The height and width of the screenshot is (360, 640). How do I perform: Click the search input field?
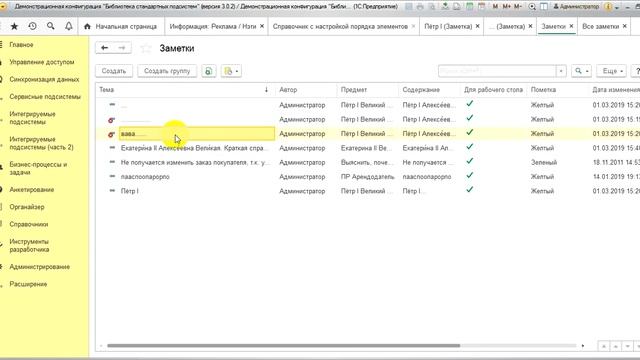point(497,71)
